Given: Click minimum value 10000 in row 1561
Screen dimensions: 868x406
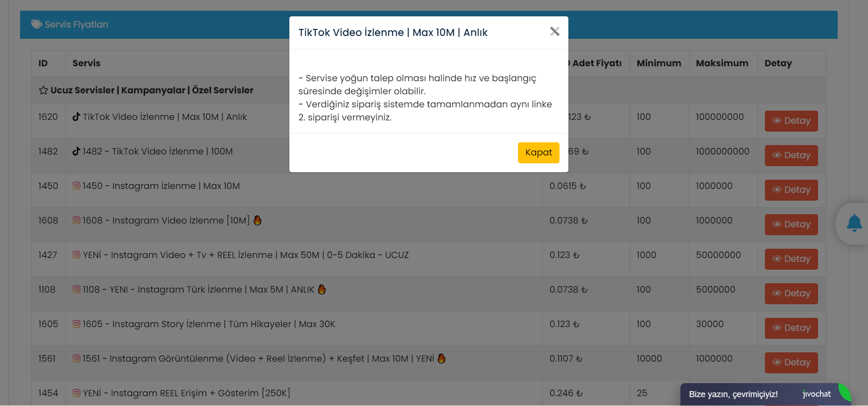Looking at the screenshot, I should click(649, 358).
